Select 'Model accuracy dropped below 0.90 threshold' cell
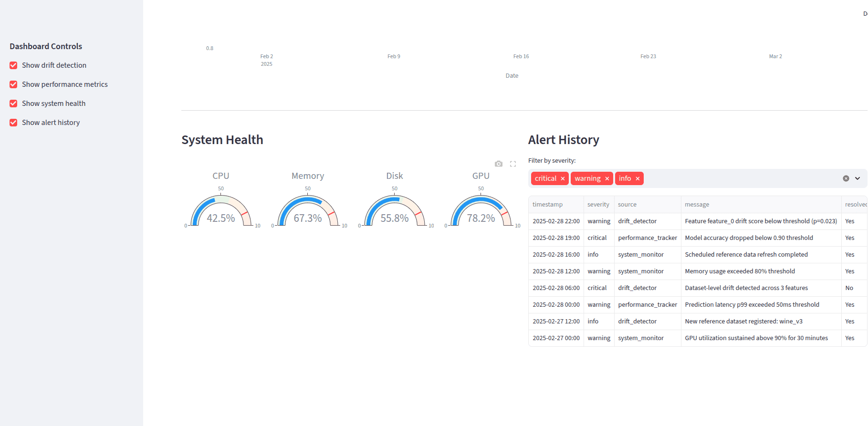868x426 pixels. coord(761,238)
